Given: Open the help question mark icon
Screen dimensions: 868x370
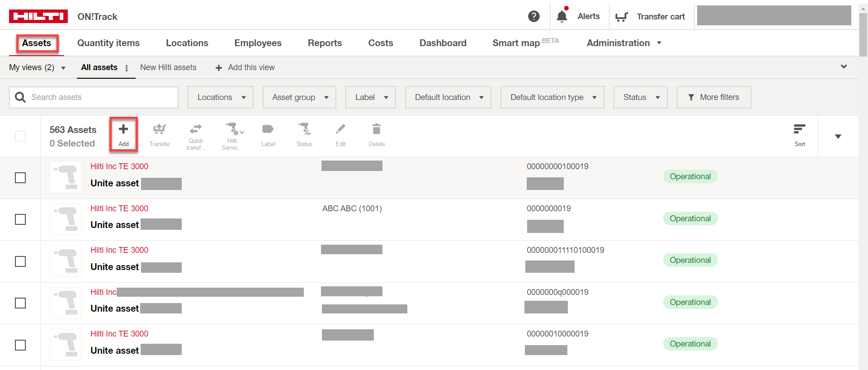Looking at the screenshot, I should (x=534, y=16).
